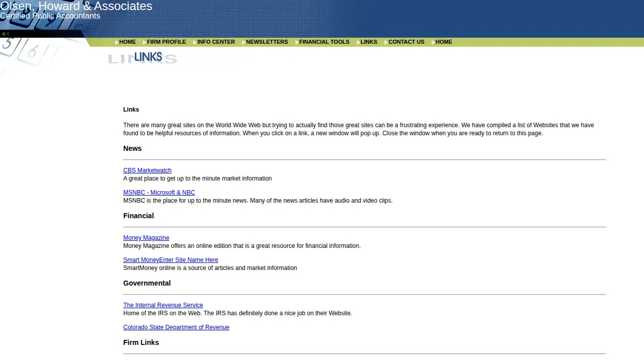Go to the INFO CENTER page

coord(216,42)
